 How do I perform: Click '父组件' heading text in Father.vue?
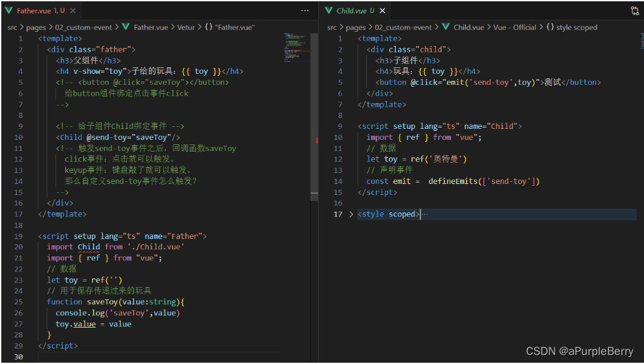tap(86, 61)
